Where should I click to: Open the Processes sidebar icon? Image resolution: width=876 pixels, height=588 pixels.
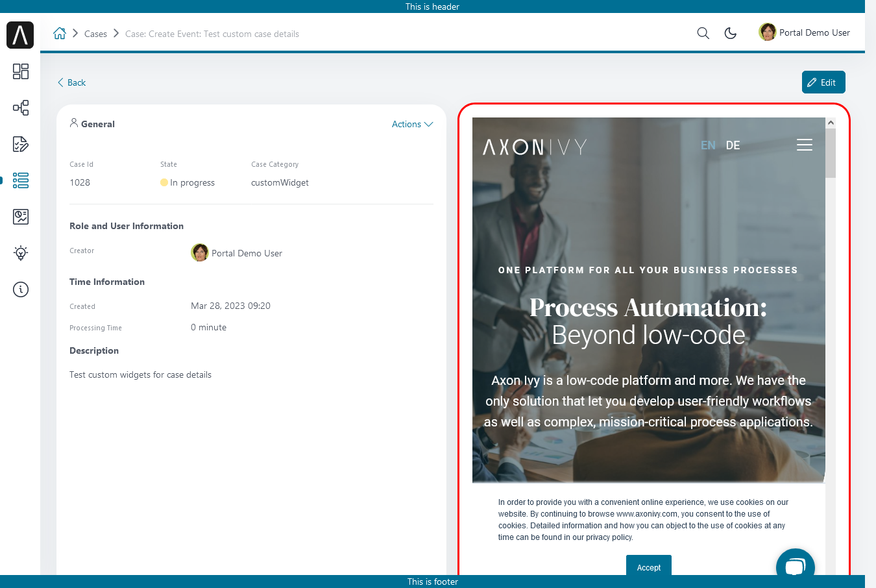tap(21, 108)
